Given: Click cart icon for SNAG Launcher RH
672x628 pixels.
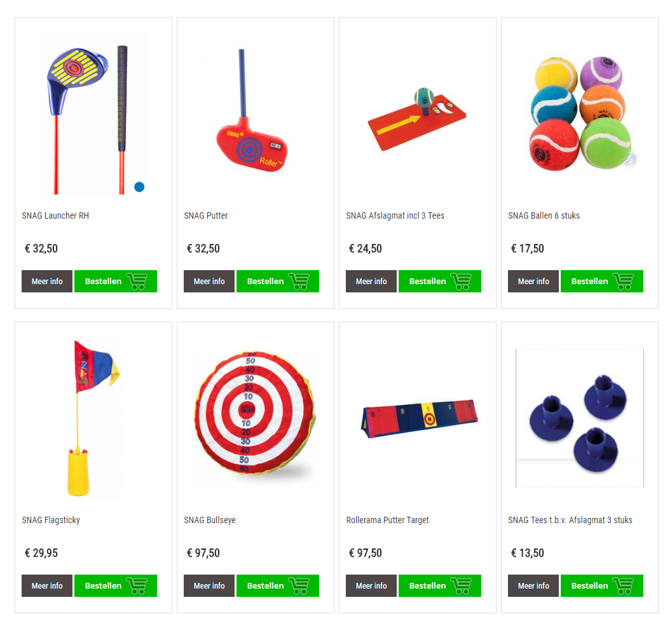Looking at the screenshot, I should [x=137, y=282].
